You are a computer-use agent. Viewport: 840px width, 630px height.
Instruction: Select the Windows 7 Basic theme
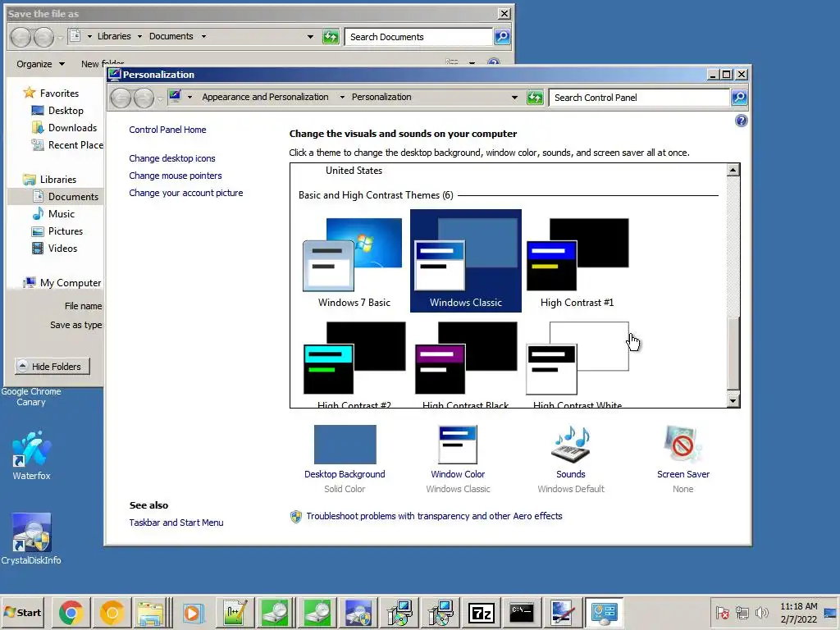pos(354,262)
